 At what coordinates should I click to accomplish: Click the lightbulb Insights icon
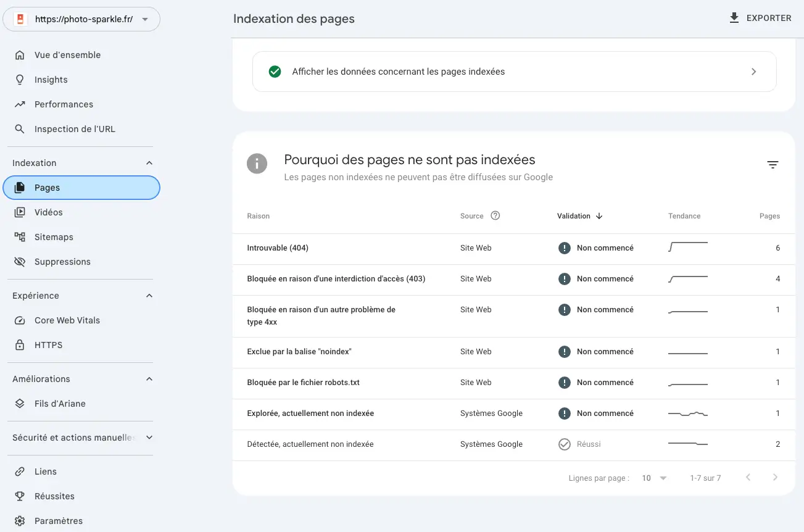(20, 80)
